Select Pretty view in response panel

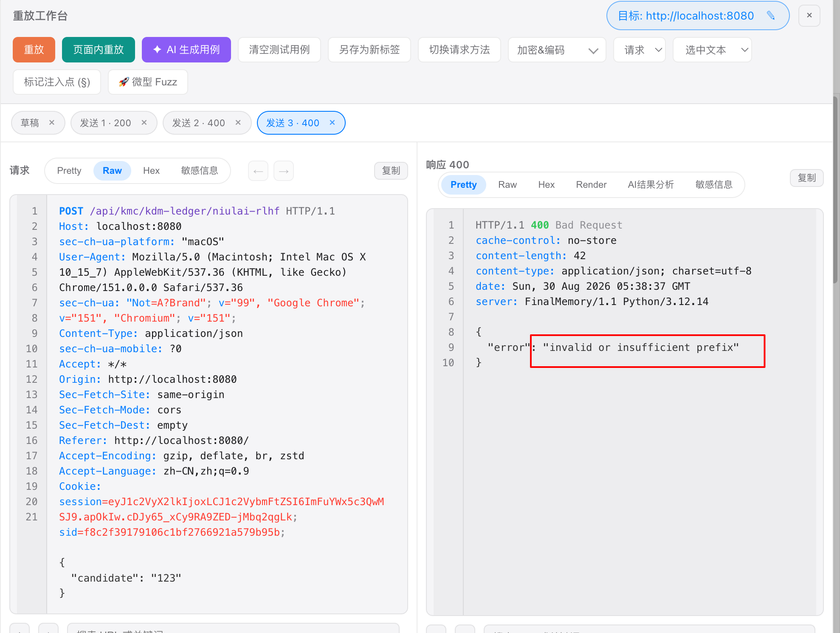(x=464, y=185)
